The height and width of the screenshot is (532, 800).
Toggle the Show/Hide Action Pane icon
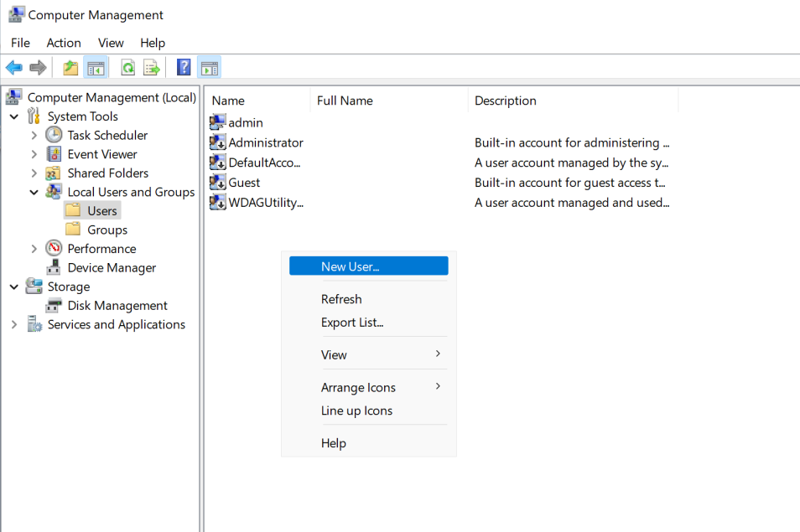pos(209,67)
